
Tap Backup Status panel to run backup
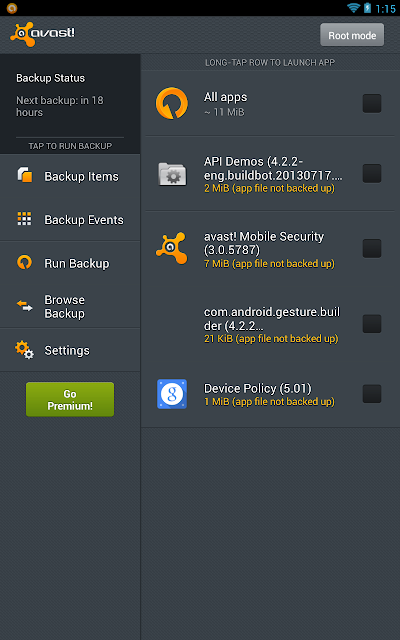point(70,104)
